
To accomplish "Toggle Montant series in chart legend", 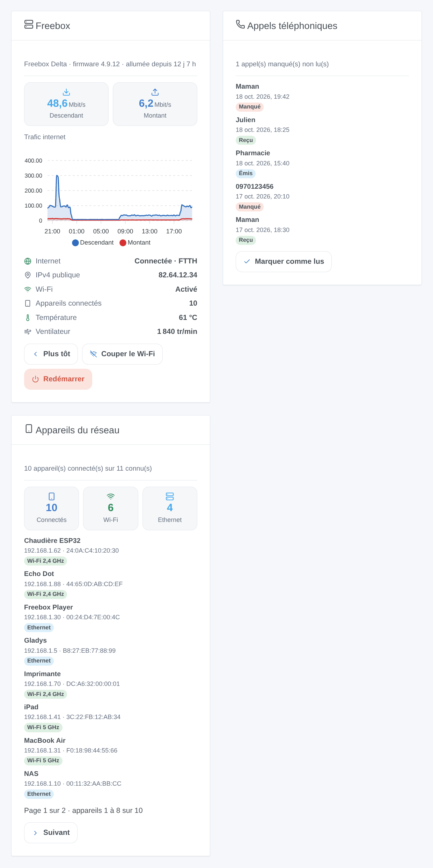I will click(135, 243).
